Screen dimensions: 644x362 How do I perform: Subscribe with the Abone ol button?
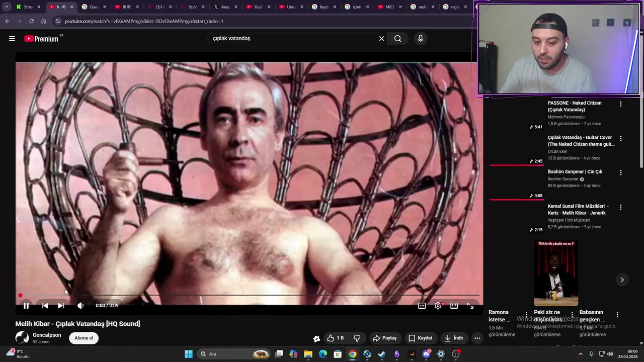pyautogui.click(x=84, y=338)
